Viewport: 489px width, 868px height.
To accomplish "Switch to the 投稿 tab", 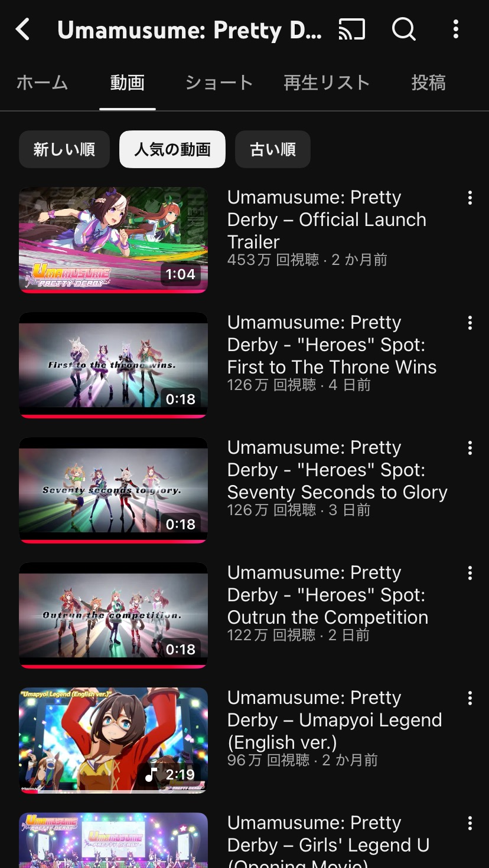I will click(429, 83).
